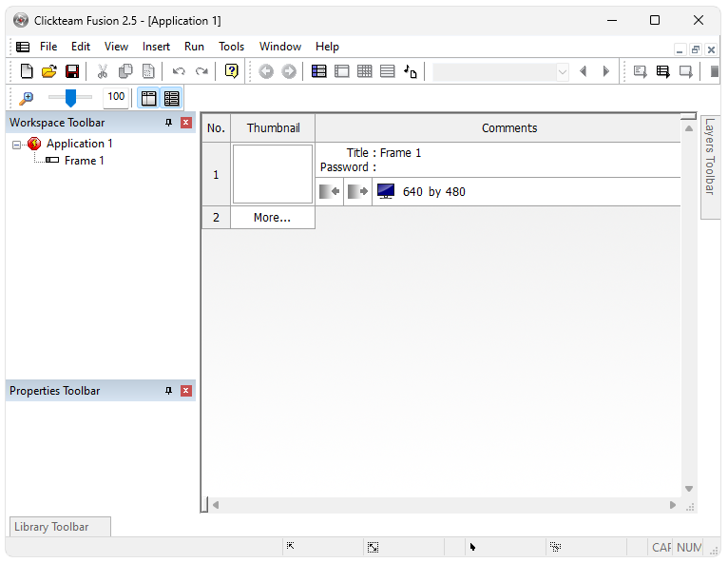Viewport: 728px width, 563px height.
Task: Click the Run Frame icon
Action: [x=686, y=71]
